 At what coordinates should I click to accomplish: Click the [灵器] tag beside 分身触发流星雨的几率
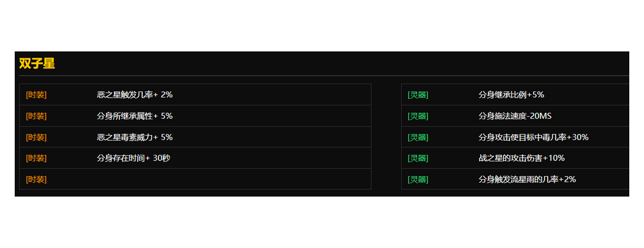(418, 180)
